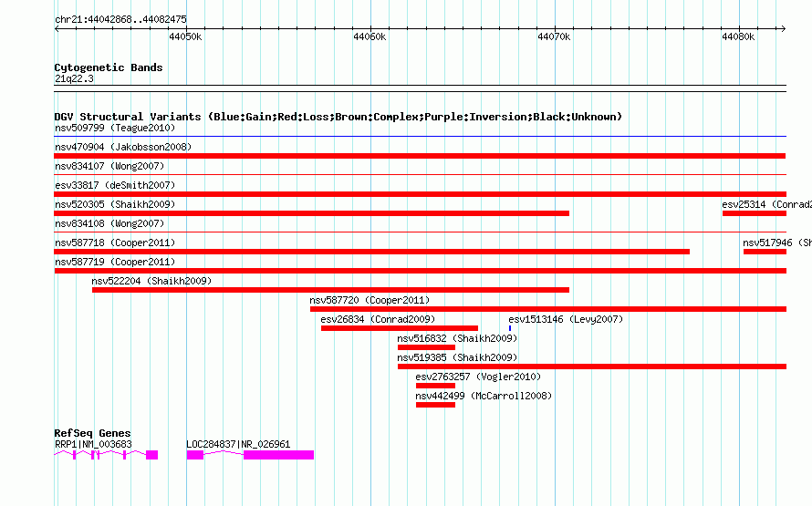Open the esv26834 (Conrad2009) variant
812x506 pixels.
click(x=378, y=319)
